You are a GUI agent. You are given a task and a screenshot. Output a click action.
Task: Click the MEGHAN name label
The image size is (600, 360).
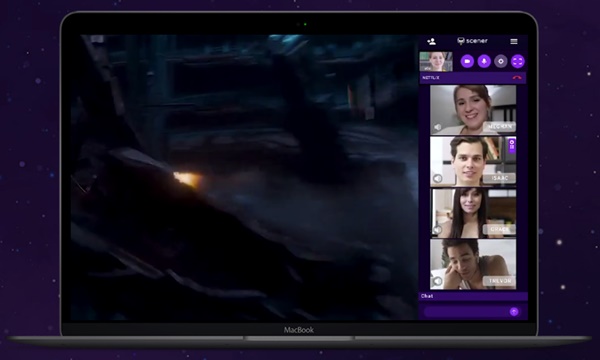pyautogui.click(x=500, y=126)
